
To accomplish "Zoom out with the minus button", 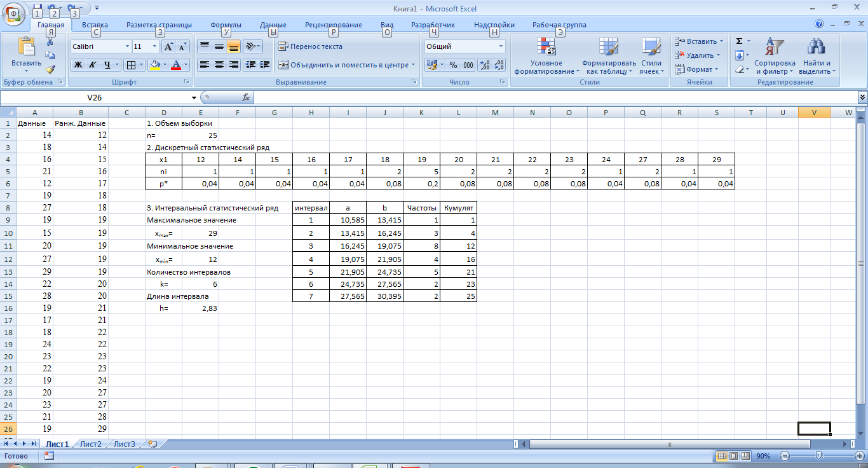I will pyautogui.click(x=785, y=456).
